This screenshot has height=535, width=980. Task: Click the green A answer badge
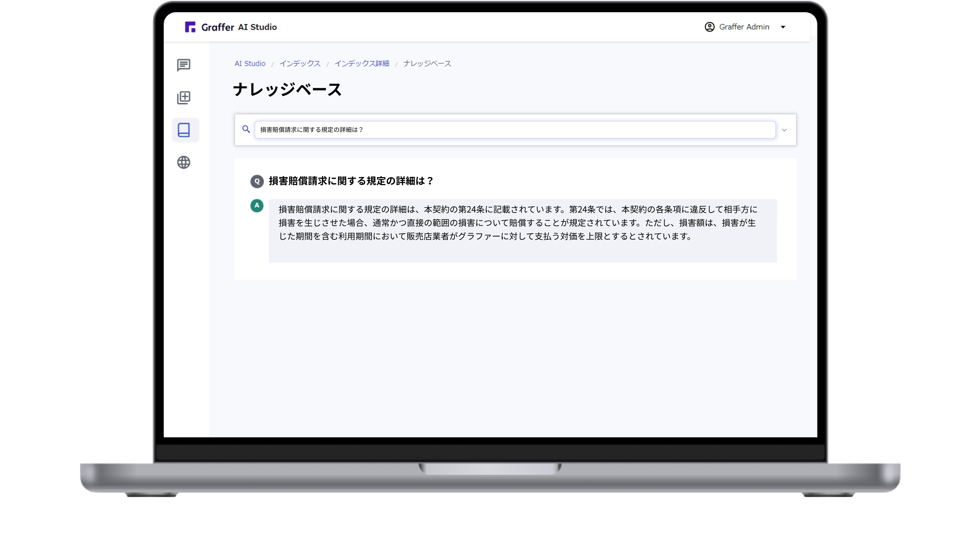pyautogui.click(x=257, y=206)
